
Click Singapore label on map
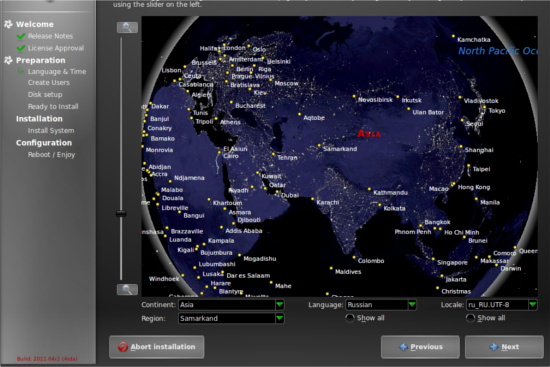click(x=452, y=262)
